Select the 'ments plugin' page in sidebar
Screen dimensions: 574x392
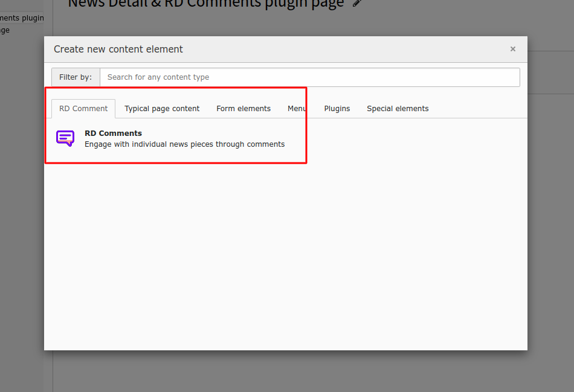22,18
